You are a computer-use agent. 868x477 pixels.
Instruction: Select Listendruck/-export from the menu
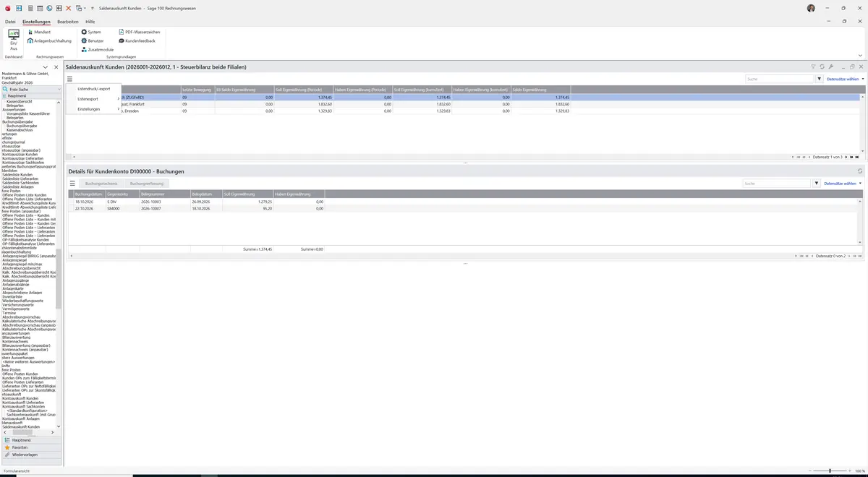pos(94,89)
